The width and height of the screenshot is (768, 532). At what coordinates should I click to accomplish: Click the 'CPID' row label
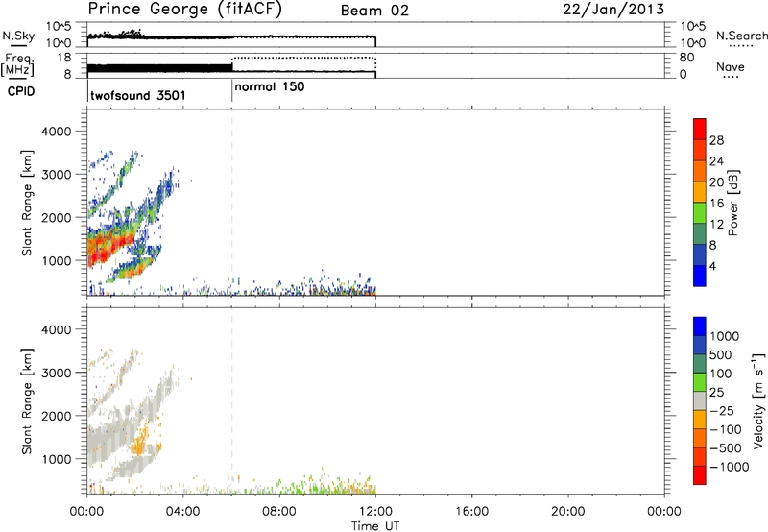(x=21, y=91)
